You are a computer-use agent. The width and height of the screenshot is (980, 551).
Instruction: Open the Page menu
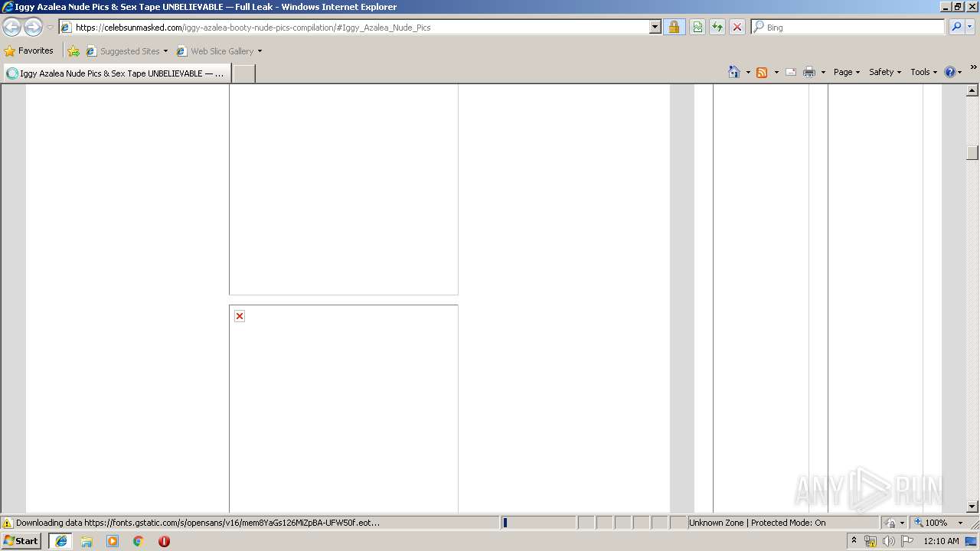point(847,72)
